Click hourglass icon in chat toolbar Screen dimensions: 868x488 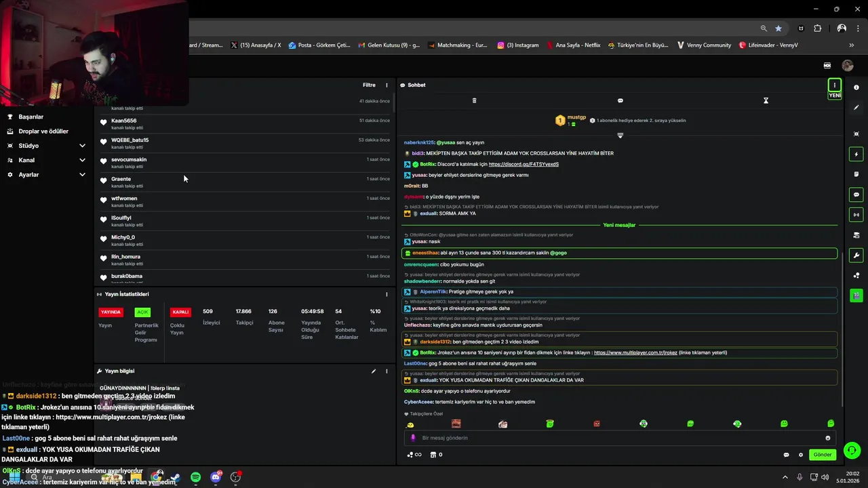(766, 100)
